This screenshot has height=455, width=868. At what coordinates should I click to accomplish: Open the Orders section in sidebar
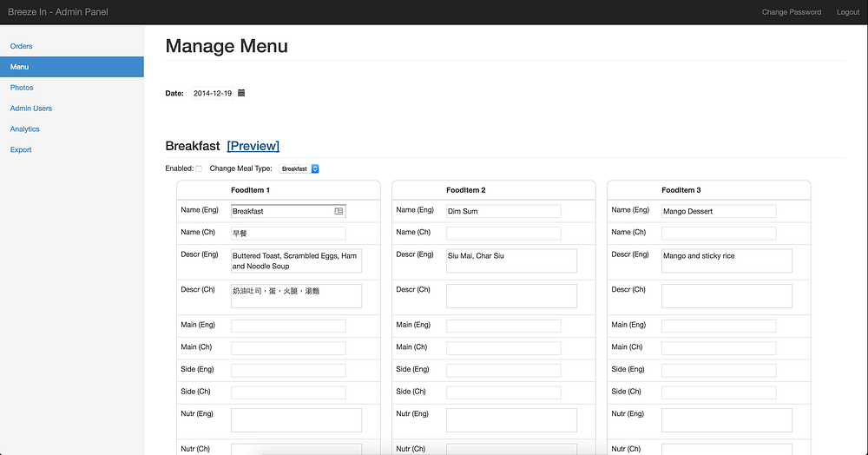pos(21,46)
